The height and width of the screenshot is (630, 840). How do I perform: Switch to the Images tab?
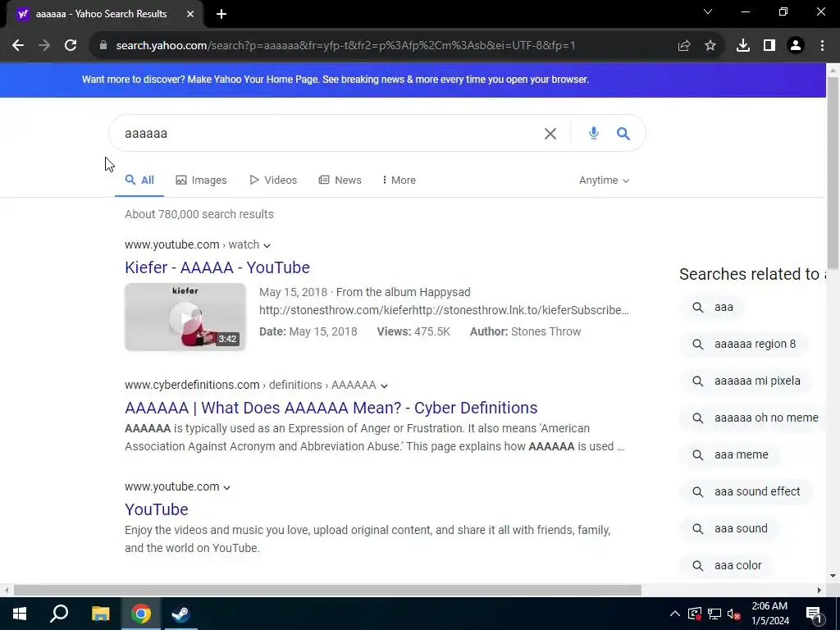pyautogui.click(x=202, y=180)
